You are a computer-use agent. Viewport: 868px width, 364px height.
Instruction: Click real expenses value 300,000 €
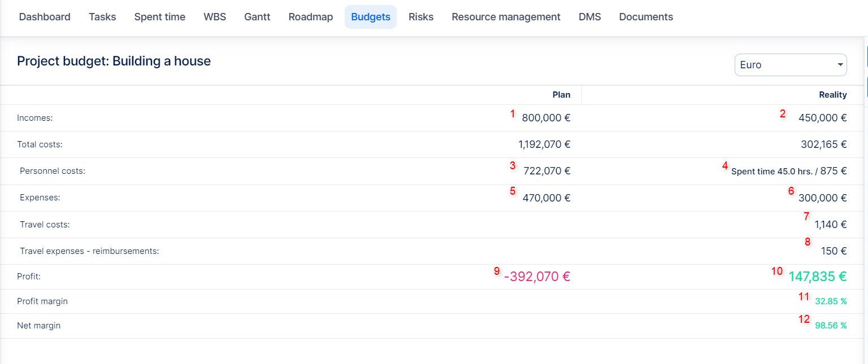point(822,198)
